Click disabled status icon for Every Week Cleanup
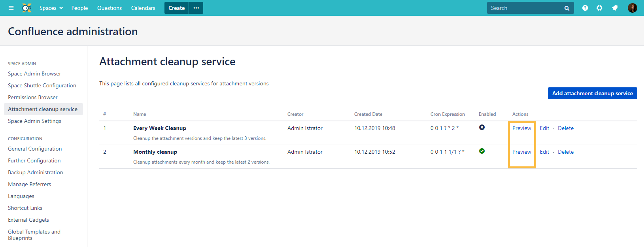644x247 pixels. 482,127
